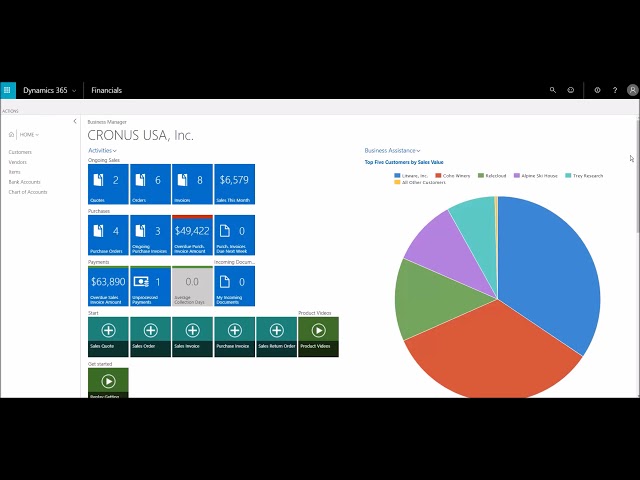
Task: Open the help question mark icon
Action: pyautogui.click(x=615, y=90)
